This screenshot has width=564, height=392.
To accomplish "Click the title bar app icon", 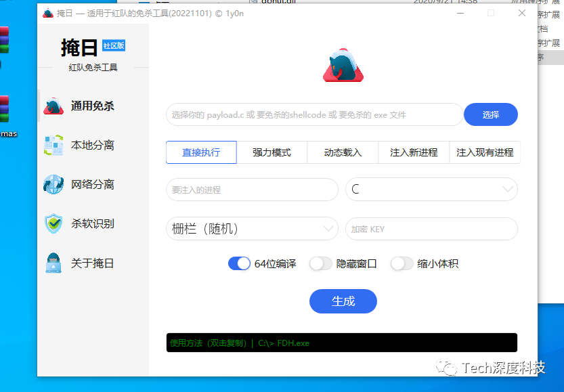I will (48, 14).
